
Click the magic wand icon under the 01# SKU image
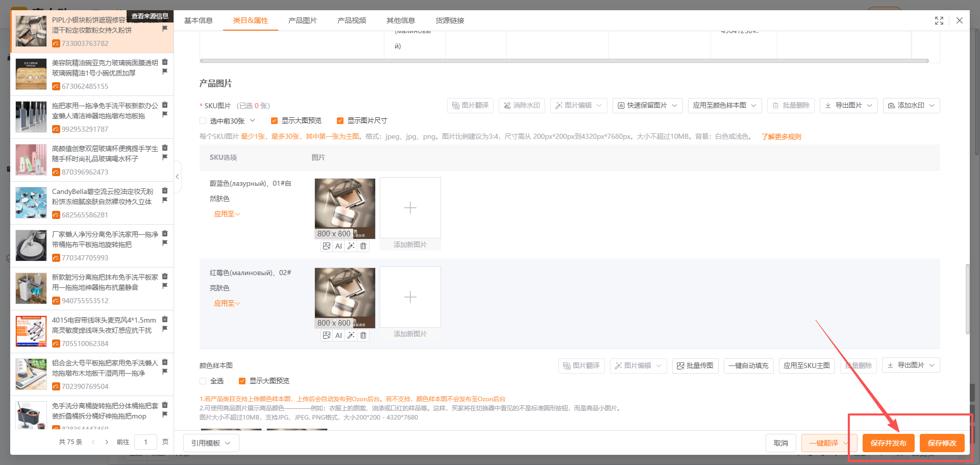tap(351, 246)
